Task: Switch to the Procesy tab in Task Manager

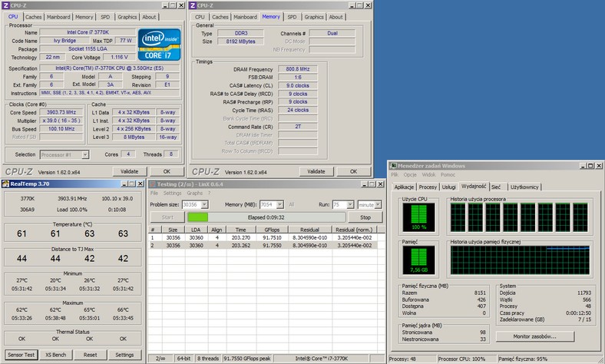Action: tap(428, 187)
